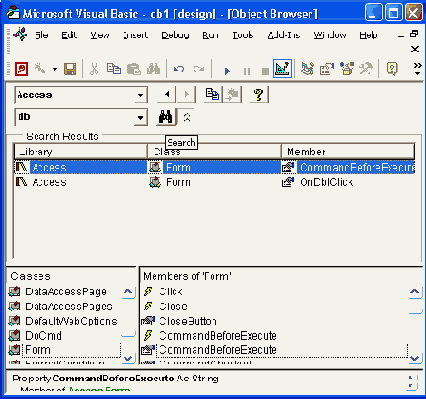Collapse the search results with the double-chevron button
The image size is (426, 399).
pyautogui.click(x=187, y=117)
